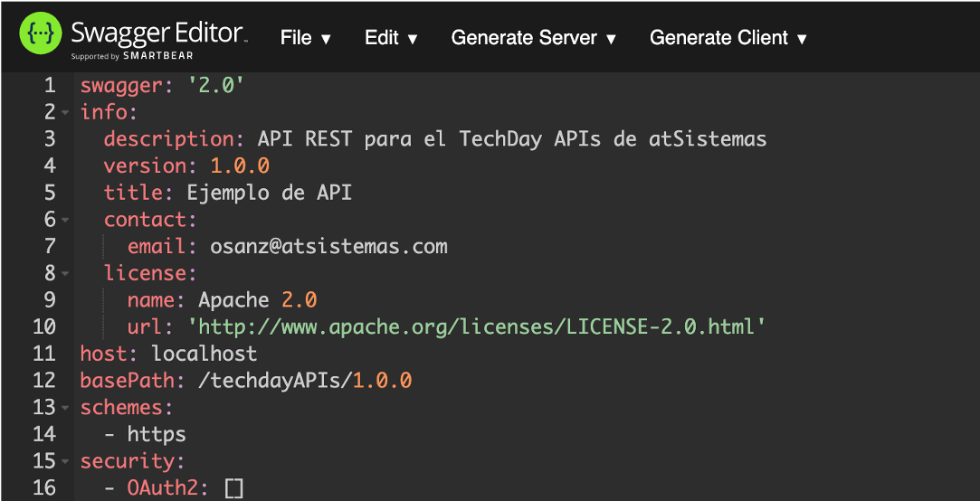
Task: Click the url key on line 10
Action: (145, 326)
